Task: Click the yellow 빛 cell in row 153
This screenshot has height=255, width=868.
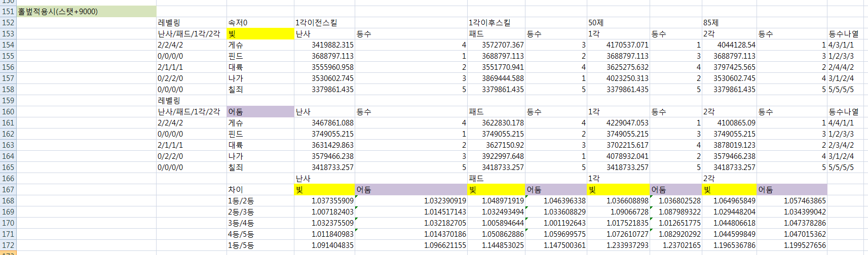Action: 260,33
